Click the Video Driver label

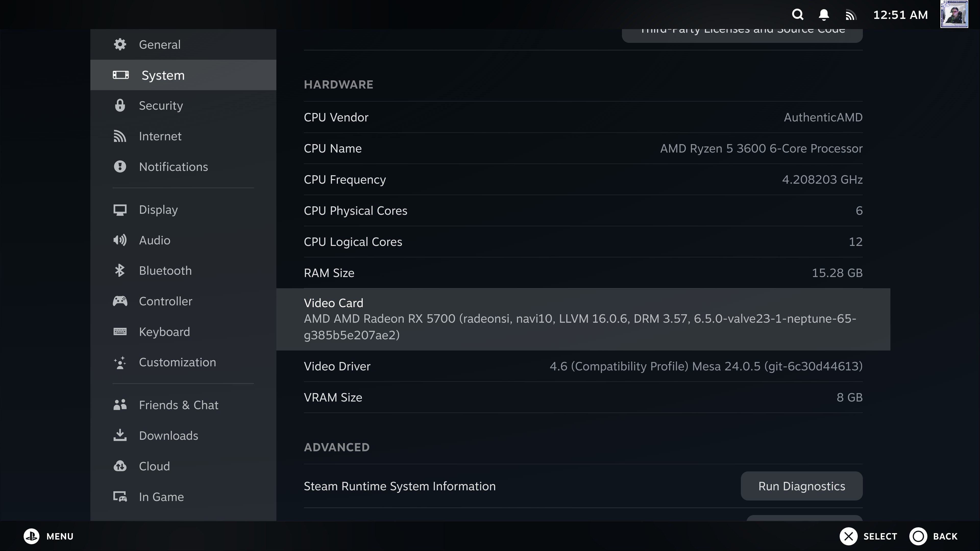337,366
